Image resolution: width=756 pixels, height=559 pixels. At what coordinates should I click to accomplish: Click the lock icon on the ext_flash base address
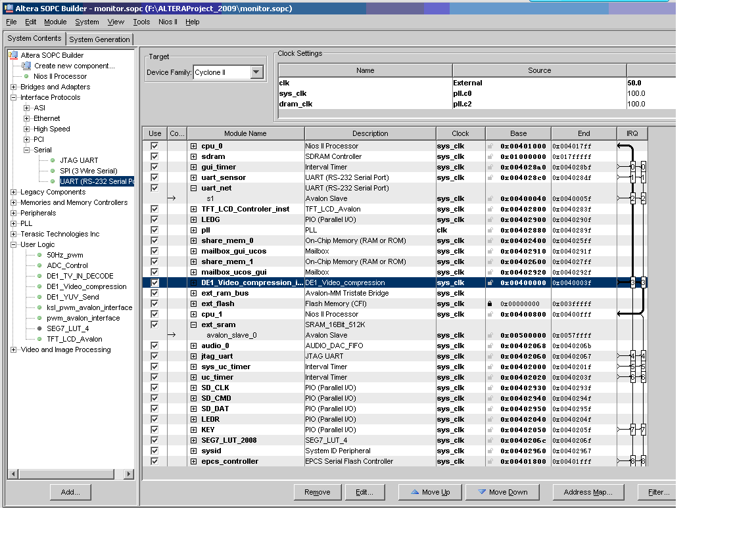coord(490,303)
